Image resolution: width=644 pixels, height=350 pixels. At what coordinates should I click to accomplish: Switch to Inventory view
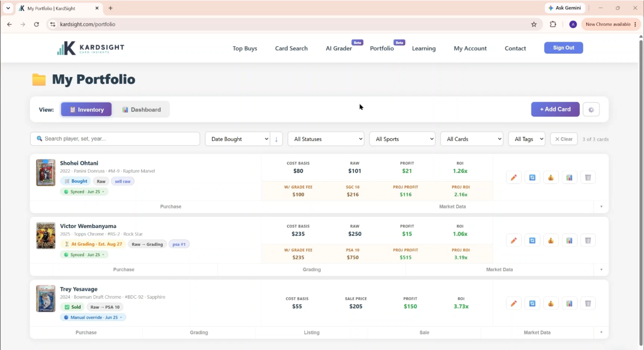[x=86, y=110]
